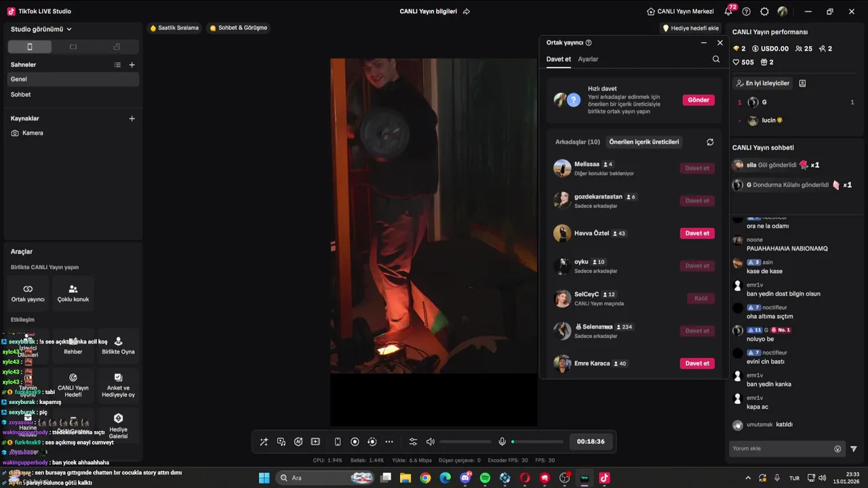Open the three-dots more options in control bar
Screen dimensions: 868x488
pyautogui.click(x=389, y=442)
